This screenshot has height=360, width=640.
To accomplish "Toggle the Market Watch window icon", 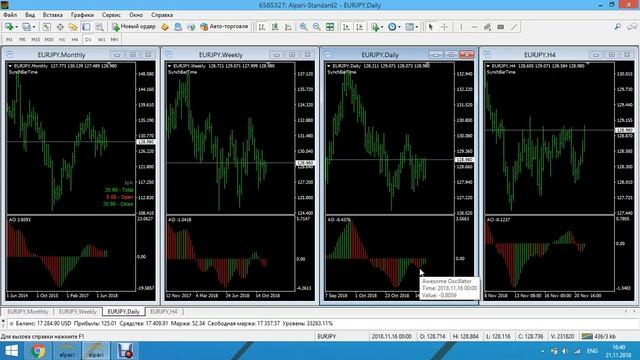I will pos(47,27).
